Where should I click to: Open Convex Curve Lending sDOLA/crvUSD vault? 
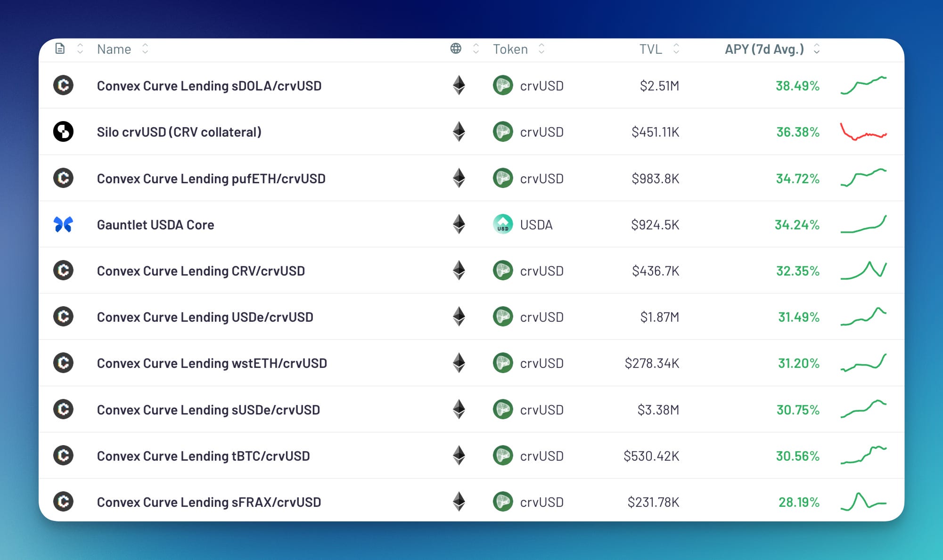[x=209, y=86]
